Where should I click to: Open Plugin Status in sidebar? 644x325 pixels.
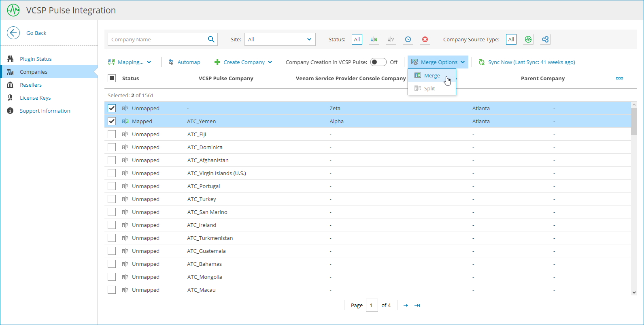point(36,59)
